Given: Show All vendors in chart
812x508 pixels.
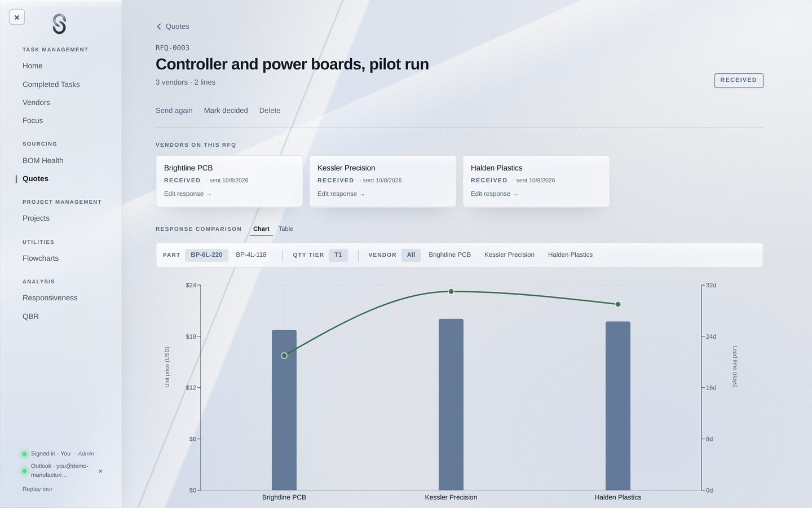Looking at the screenshot, I should 411,255.
